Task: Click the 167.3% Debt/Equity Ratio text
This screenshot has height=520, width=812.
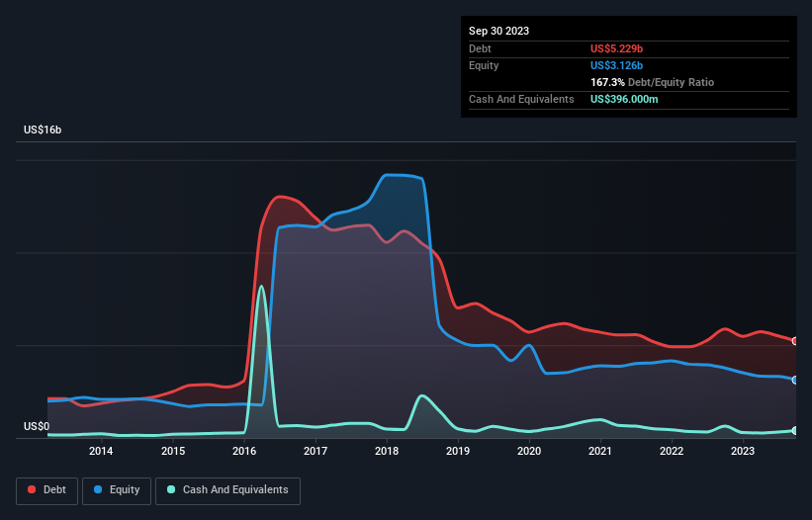Action: pyautogui.click(x=652, y=82)
